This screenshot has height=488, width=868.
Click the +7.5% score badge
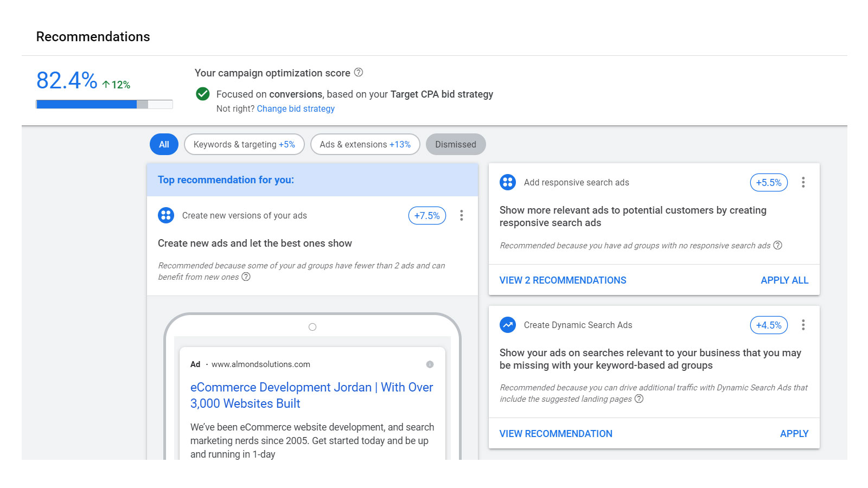pos(427,215)
